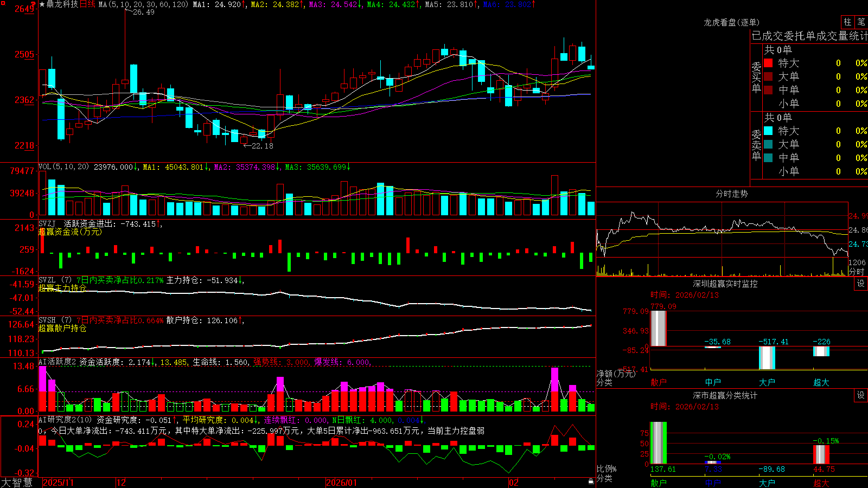This screenshot has width=868, height=488.
Task: Click the dark red 大单 swatch under 委买单
Action: [x=768, y=76]
